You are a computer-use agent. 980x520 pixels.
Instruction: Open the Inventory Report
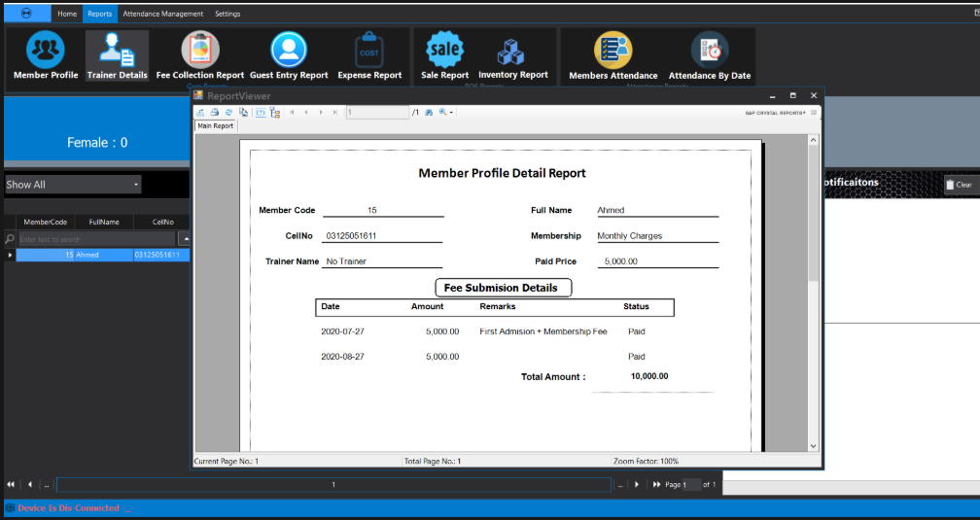pos(512,56)
